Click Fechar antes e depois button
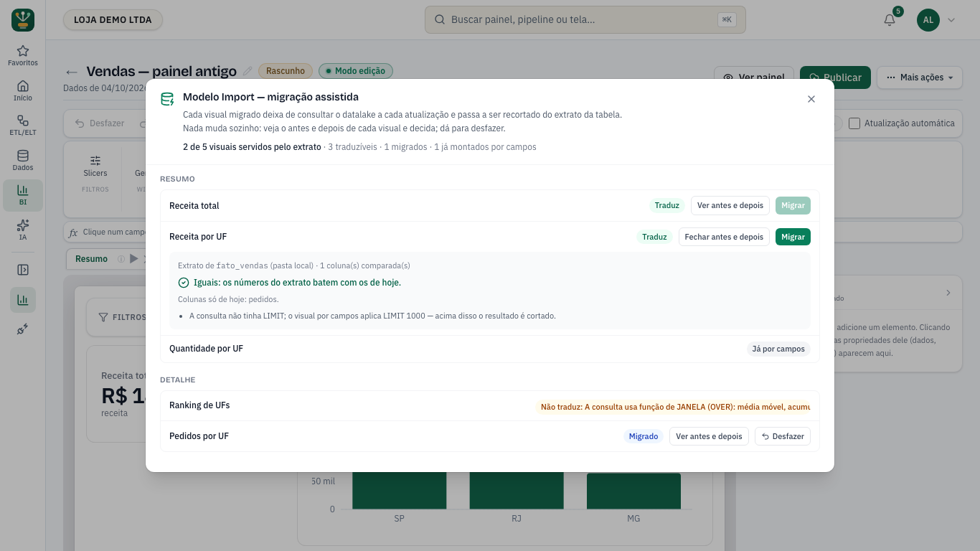The width and height of the screenshot is (980, 551). point(724,237)
